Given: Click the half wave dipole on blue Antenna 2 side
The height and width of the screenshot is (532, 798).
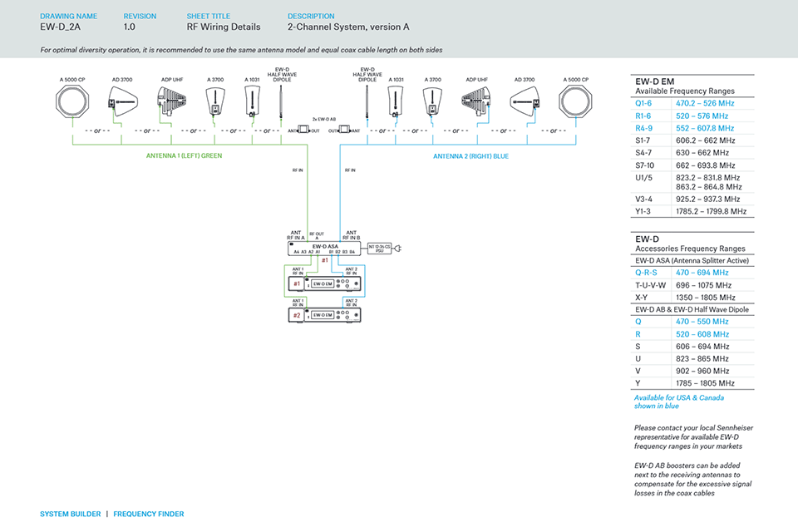Looking at the screenshot, I should pyautogui.click(x=367, y=101).
